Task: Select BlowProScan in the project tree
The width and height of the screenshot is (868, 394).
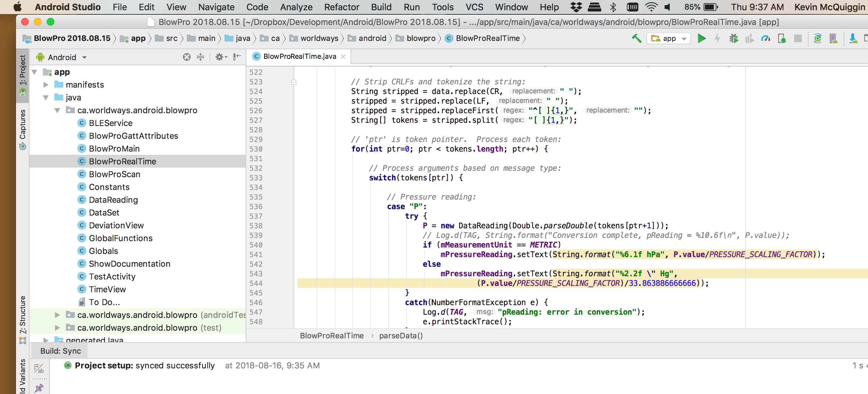Action: (x=114, y=174)
